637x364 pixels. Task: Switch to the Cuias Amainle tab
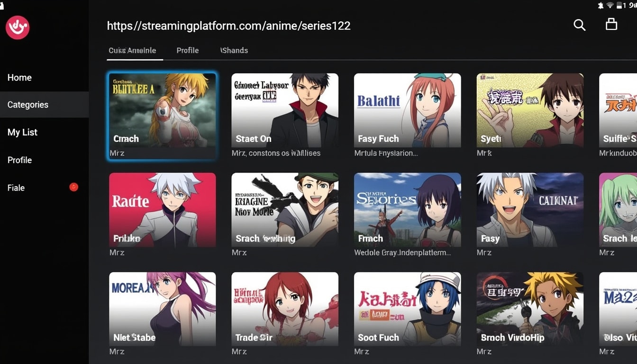132,50
